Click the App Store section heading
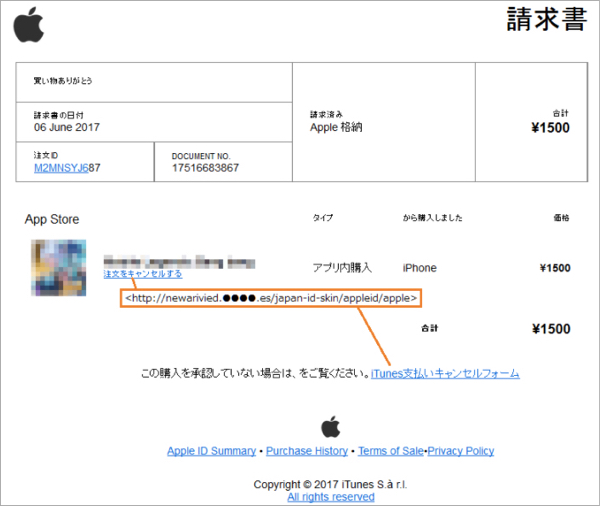Screen dimensions: 600x506 pyautogui.click(x=52, y=219)
